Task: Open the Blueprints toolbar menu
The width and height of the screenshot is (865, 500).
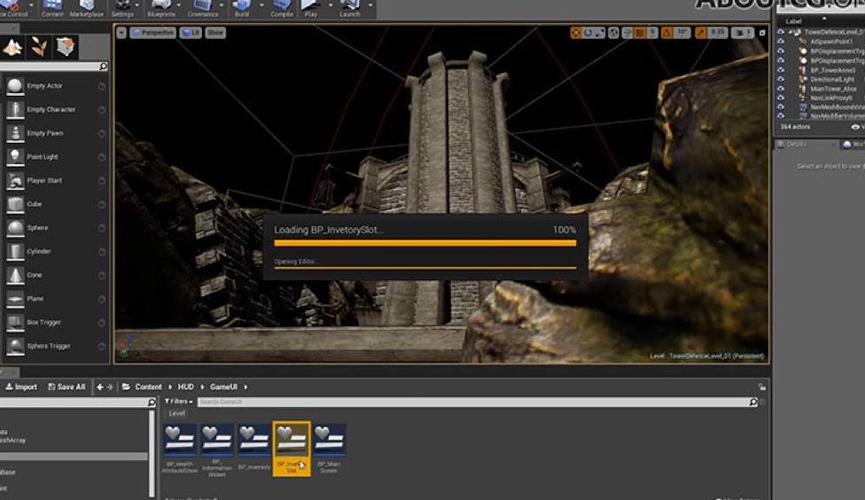Action: point(161,8)
